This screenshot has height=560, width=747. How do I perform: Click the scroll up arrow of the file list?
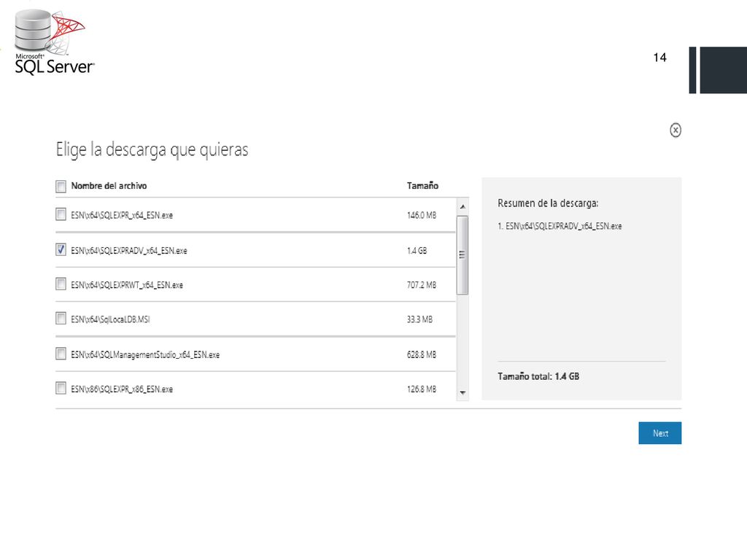coord(462,206)
